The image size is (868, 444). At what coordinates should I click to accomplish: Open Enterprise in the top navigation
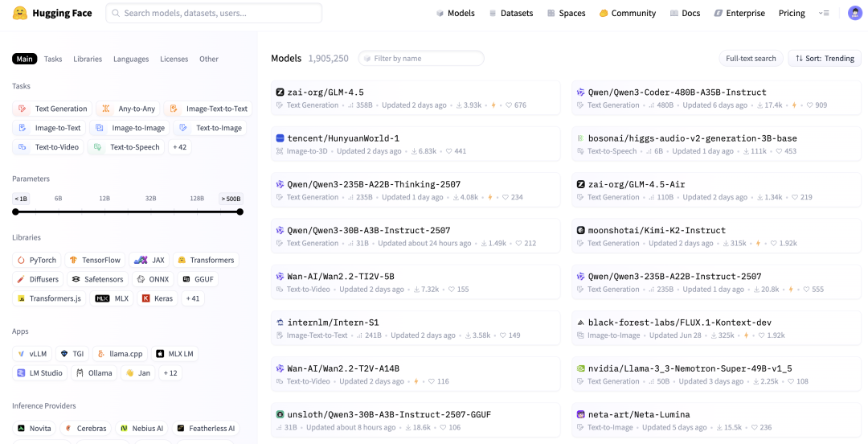739,13
